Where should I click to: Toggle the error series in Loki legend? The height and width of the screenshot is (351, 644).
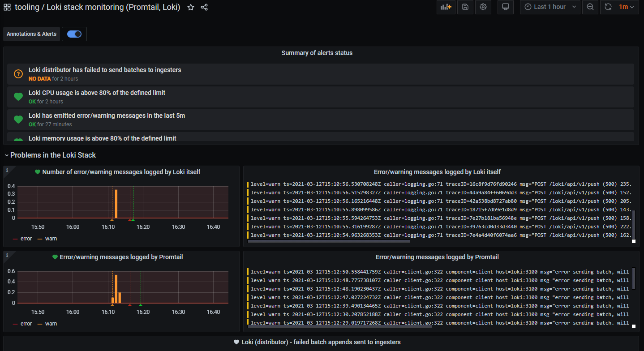click(x=22, y=239)
